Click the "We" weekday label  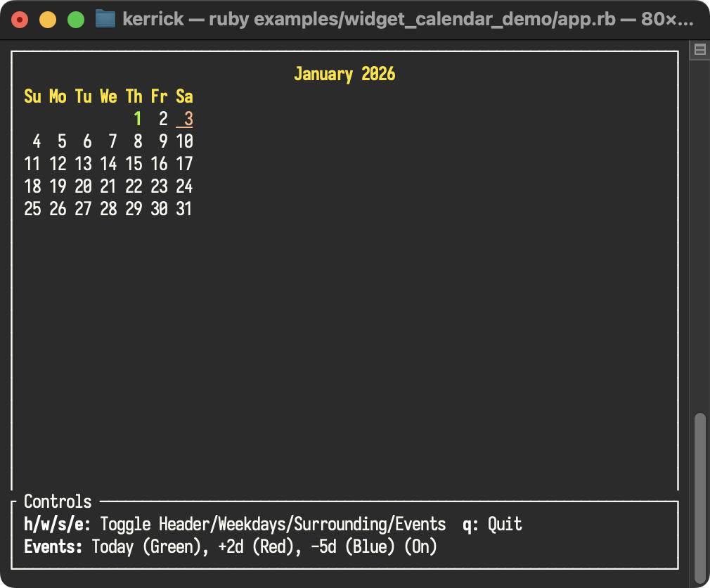point(109,96)
